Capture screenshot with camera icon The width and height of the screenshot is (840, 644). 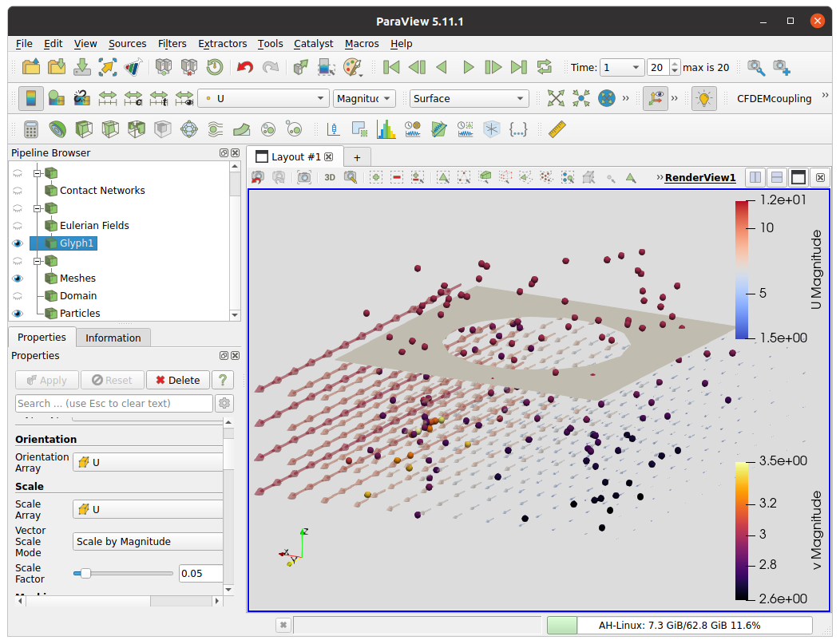303,177
